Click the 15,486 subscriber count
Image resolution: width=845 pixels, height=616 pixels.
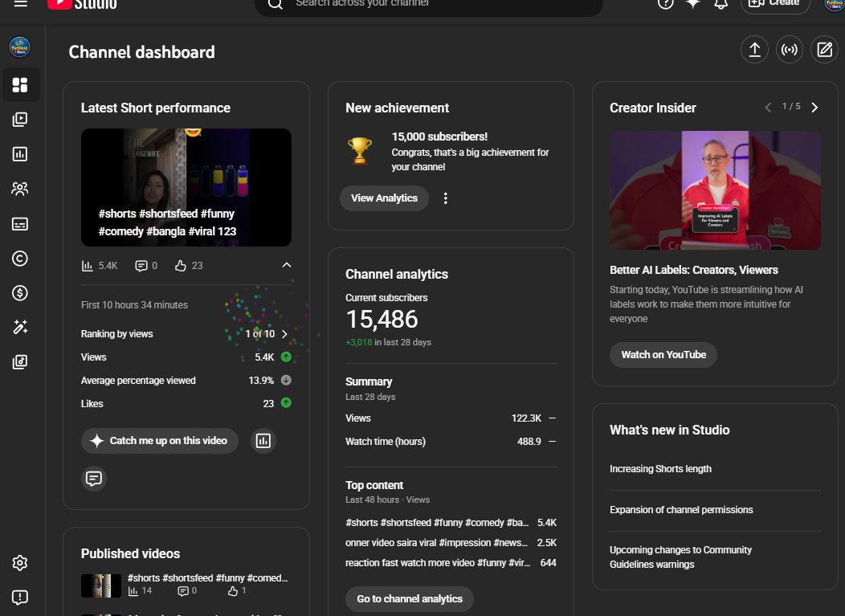click(382, 319)
